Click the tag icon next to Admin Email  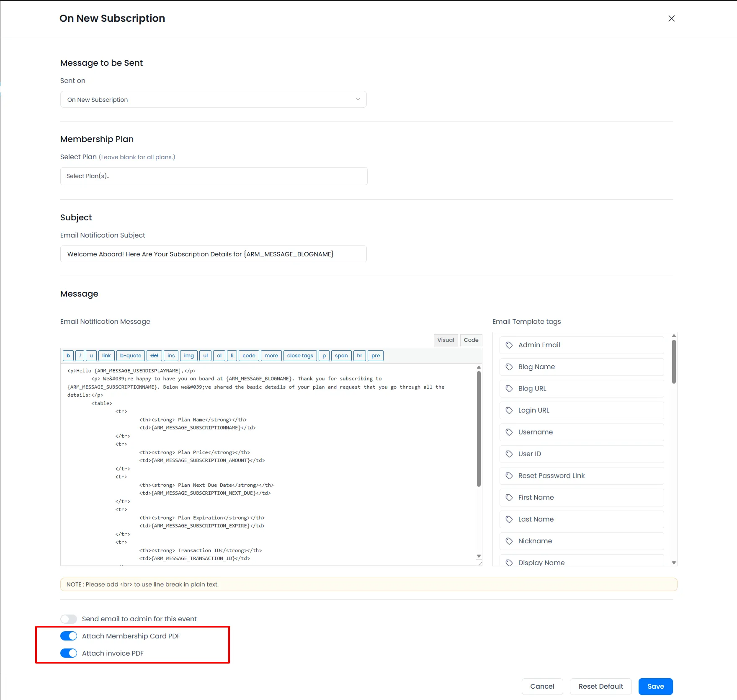[x=509, y=345]
